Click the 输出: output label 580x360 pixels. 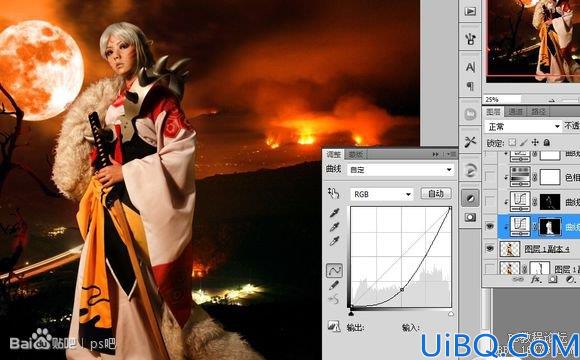355,327
